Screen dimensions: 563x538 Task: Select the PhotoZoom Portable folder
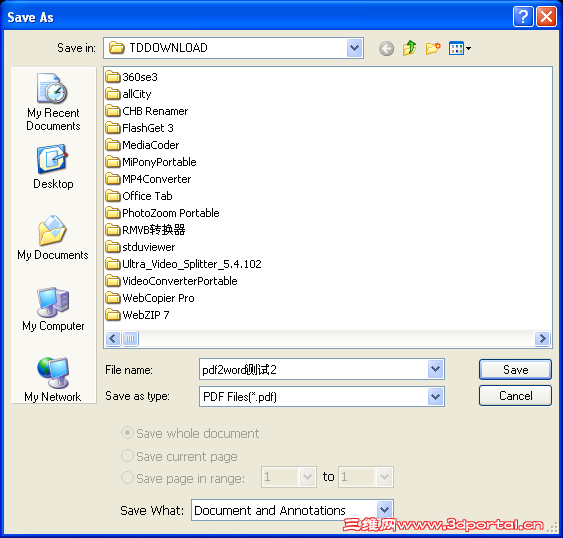click(162, 213)
